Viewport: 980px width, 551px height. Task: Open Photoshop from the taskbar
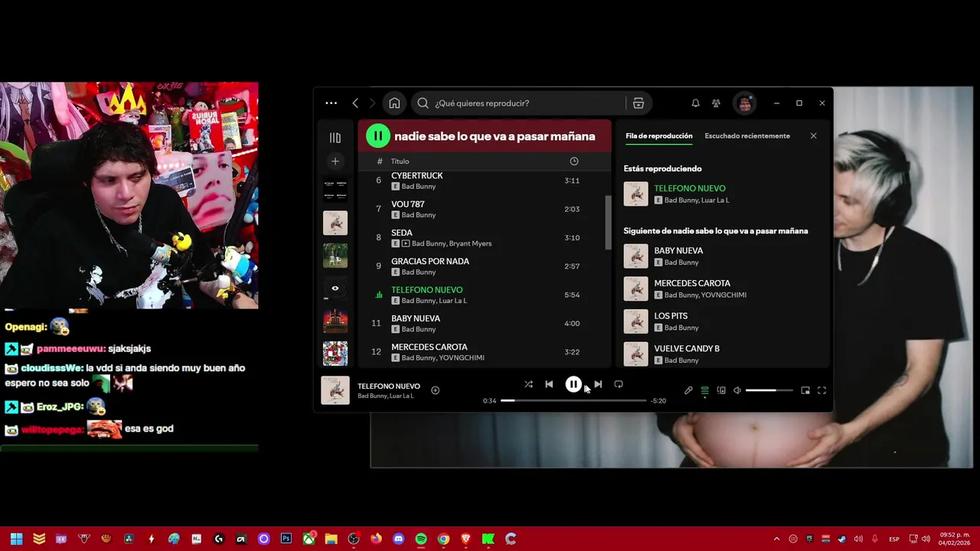286,539
